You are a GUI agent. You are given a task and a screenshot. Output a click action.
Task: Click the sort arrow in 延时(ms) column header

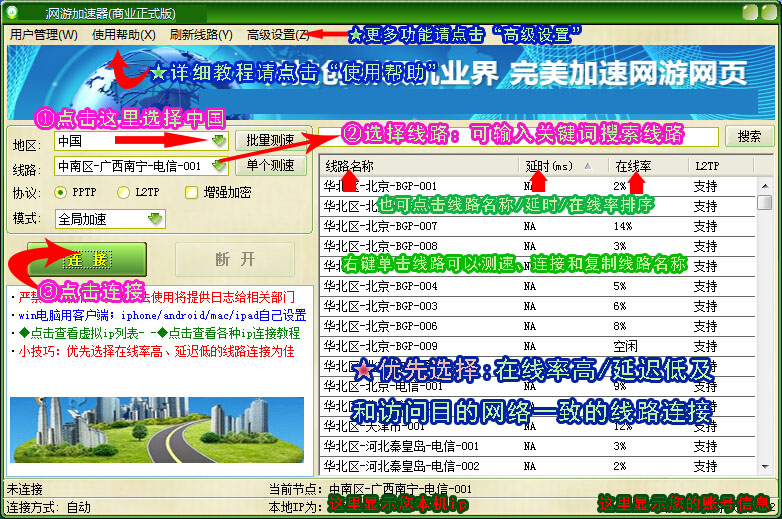pos(588,166)
